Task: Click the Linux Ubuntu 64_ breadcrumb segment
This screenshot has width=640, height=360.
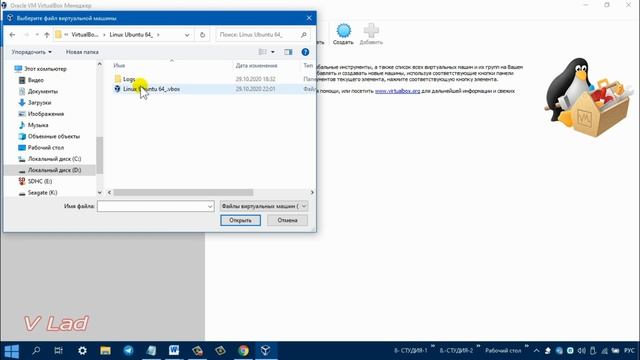Action: (131, 35)
